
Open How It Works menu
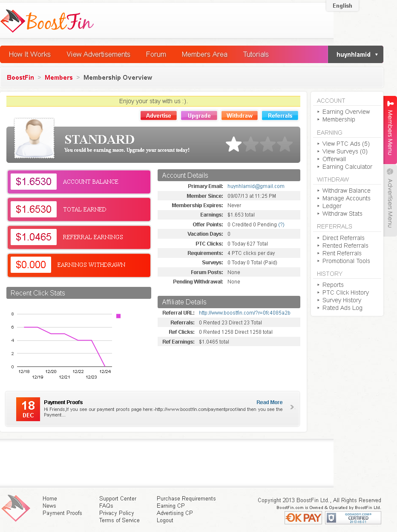pos(30,55)
